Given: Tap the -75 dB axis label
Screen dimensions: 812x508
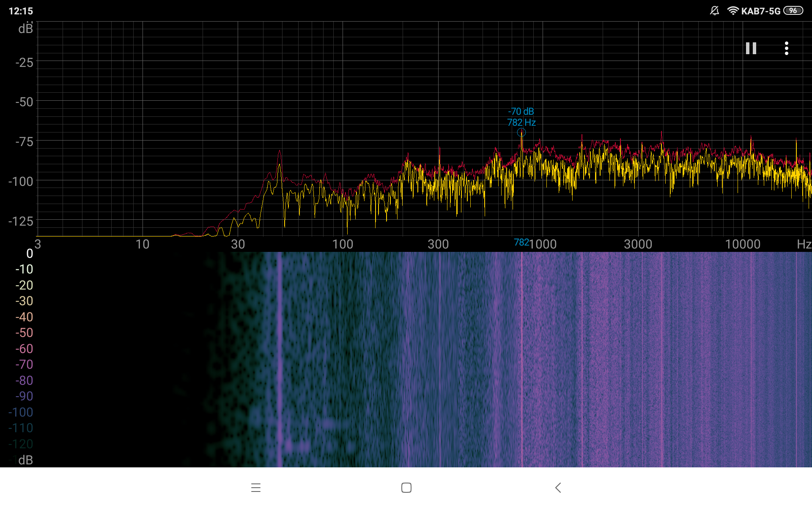Looking at the screenshot, I should coord(24,142).
